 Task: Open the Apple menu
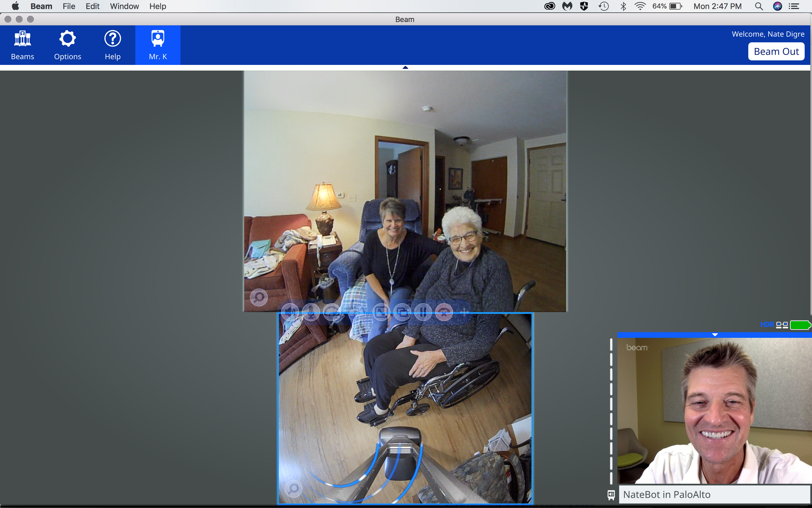tap(16, 6)
